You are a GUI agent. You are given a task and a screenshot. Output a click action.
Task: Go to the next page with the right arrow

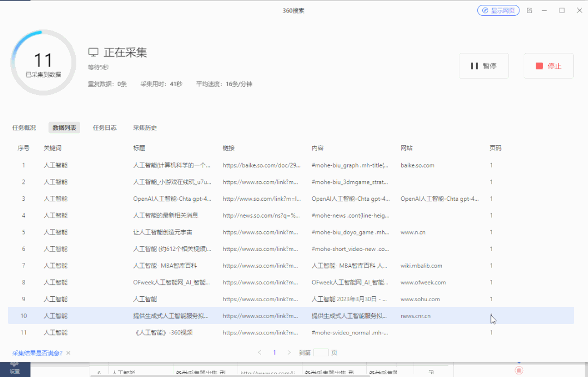[289, 352]
